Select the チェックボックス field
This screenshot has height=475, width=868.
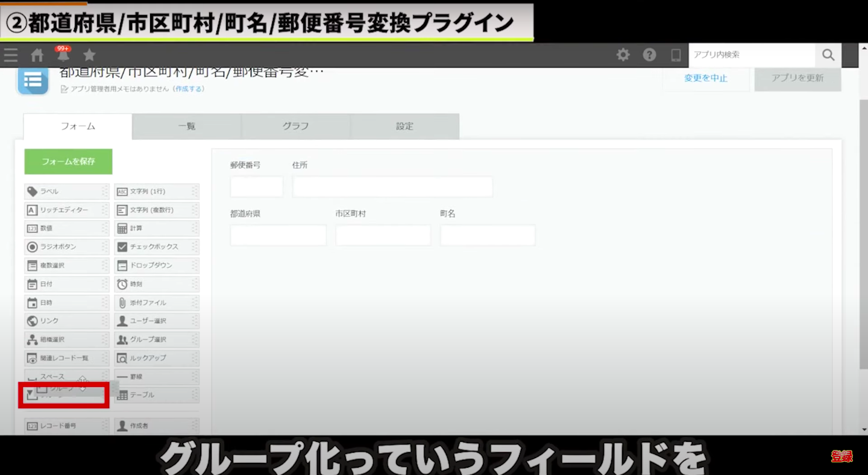[156, 247]
